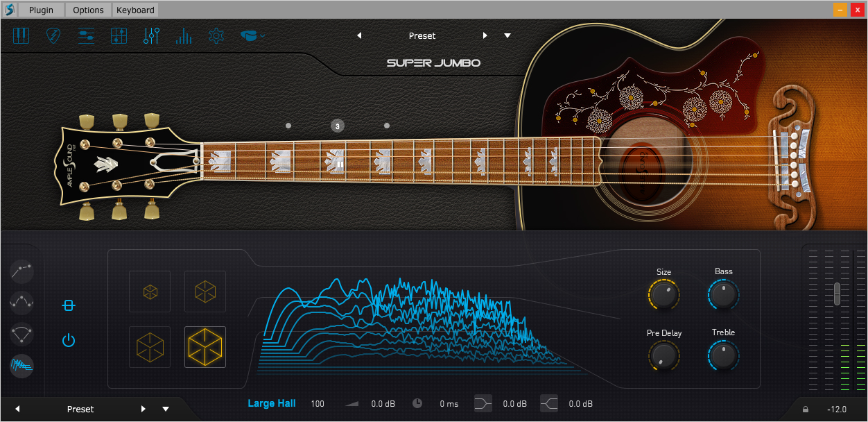Open the Tab player panel icon

87,35
